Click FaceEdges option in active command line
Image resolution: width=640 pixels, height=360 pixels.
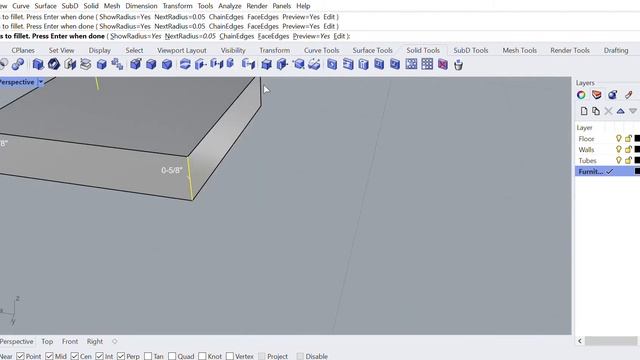point(273,36)
